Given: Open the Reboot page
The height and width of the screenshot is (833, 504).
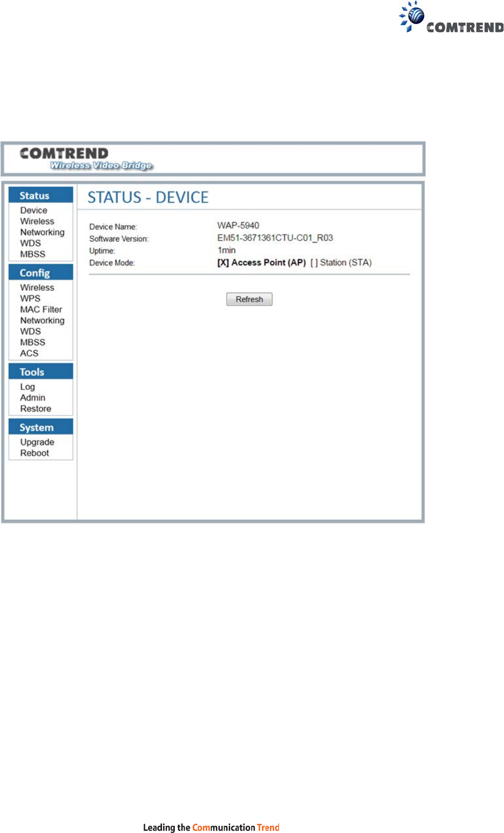Looking at the screenshot, I should (x=34, y=453).
